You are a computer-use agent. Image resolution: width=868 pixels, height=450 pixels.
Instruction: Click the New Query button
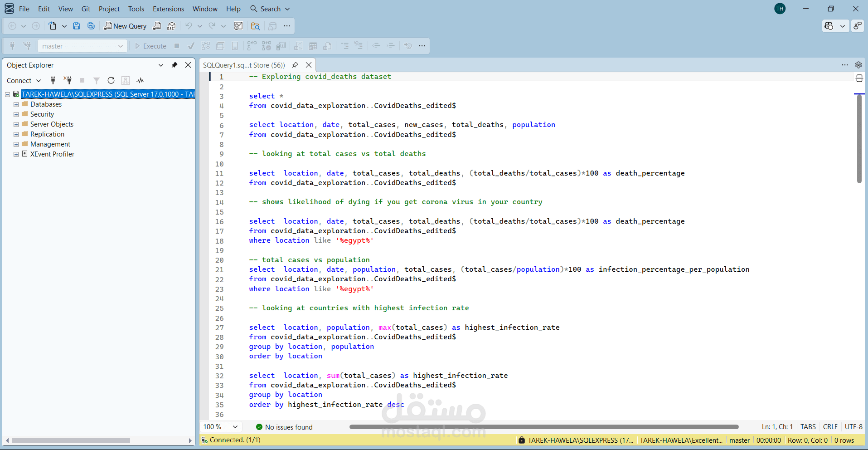[x=125, y=26]
